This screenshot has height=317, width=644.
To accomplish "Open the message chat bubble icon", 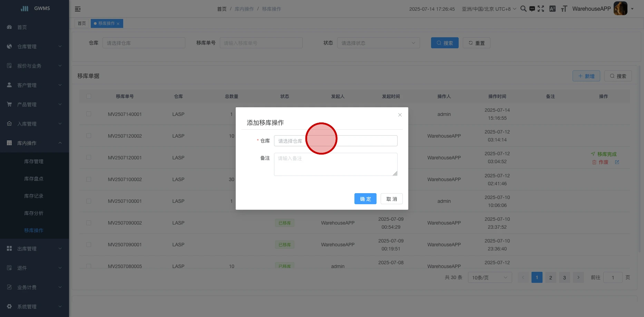I will click(532, 9).
